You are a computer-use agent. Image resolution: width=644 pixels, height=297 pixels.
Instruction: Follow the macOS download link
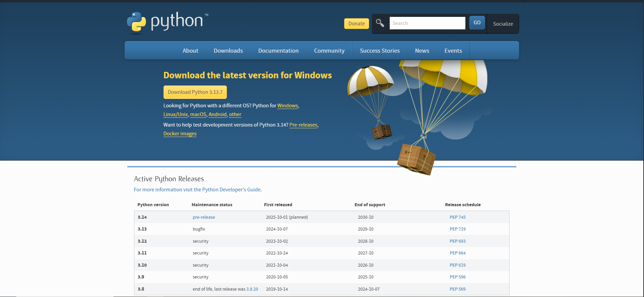(198, 114)
